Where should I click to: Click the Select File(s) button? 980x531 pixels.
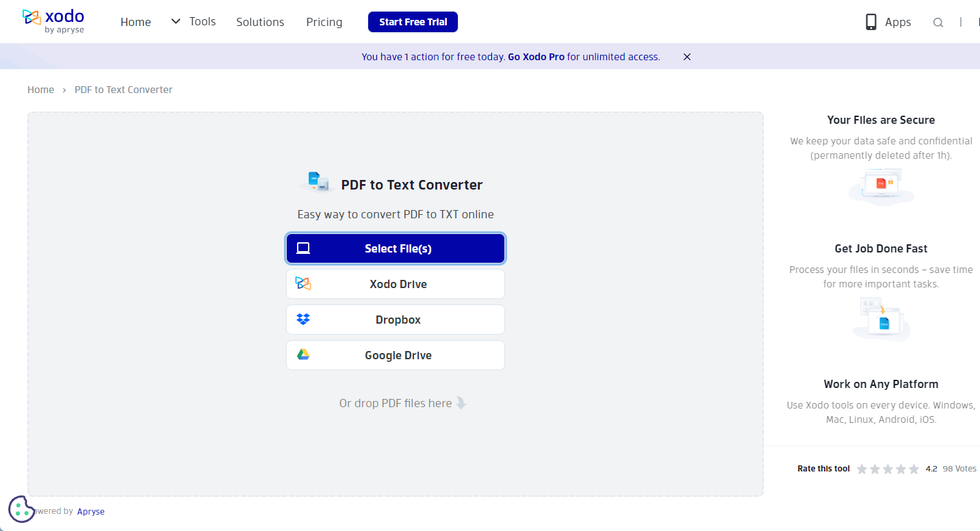(x=396, y=248)
